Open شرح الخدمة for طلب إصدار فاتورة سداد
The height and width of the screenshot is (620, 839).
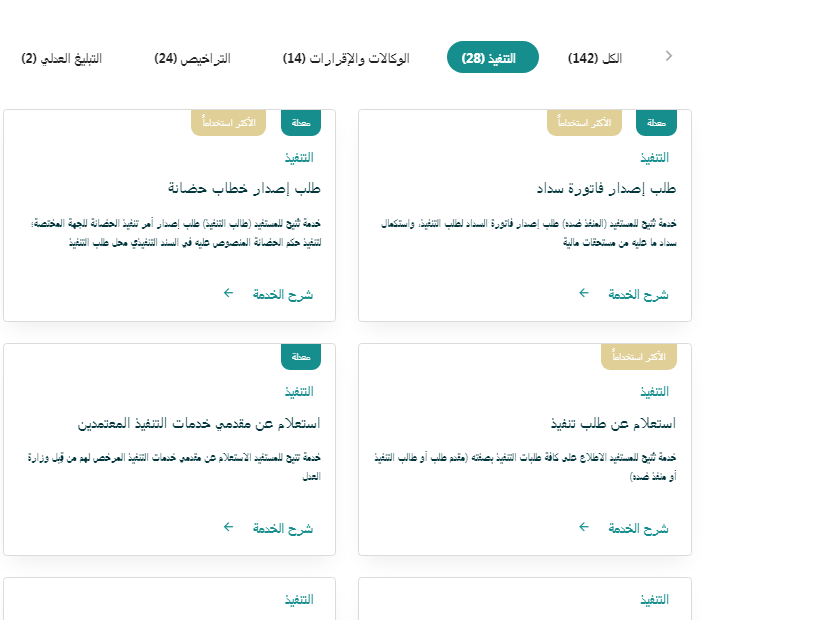coord(638,294)
